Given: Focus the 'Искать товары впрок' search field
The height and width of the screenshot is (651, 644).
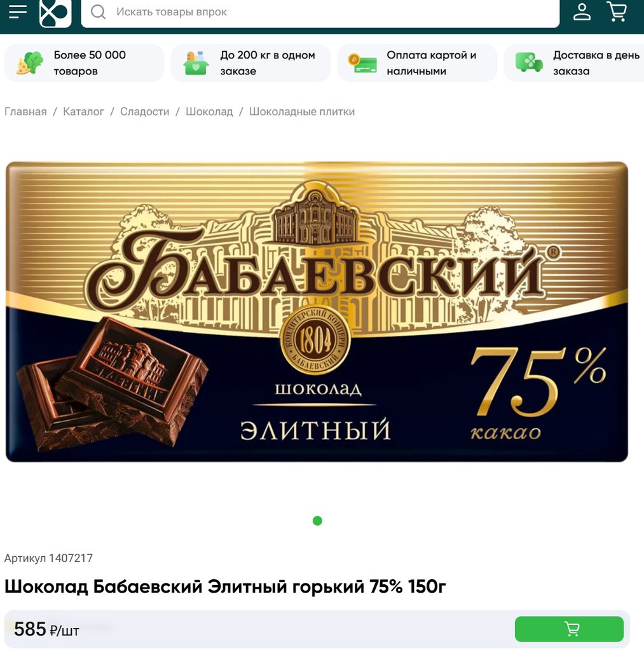Looking at the screenshot, I should tap(320, 13).
